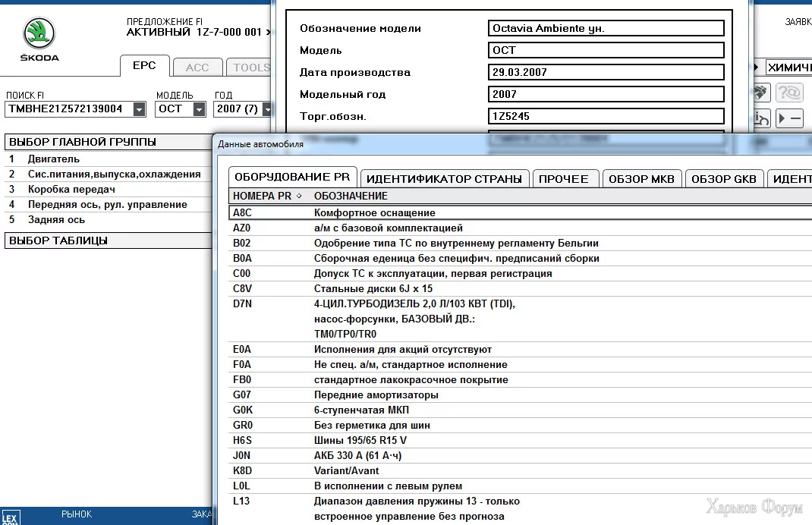Select main group Двигатель
This screenshot has width=812, height=525.
54,159
